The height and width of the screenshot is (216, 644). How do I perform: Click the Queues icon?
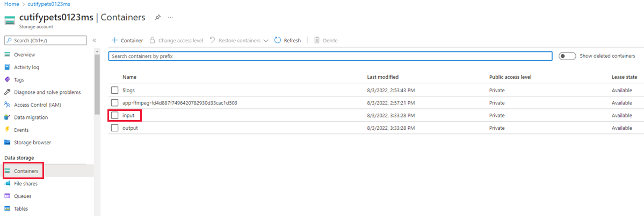click(7, 196)
